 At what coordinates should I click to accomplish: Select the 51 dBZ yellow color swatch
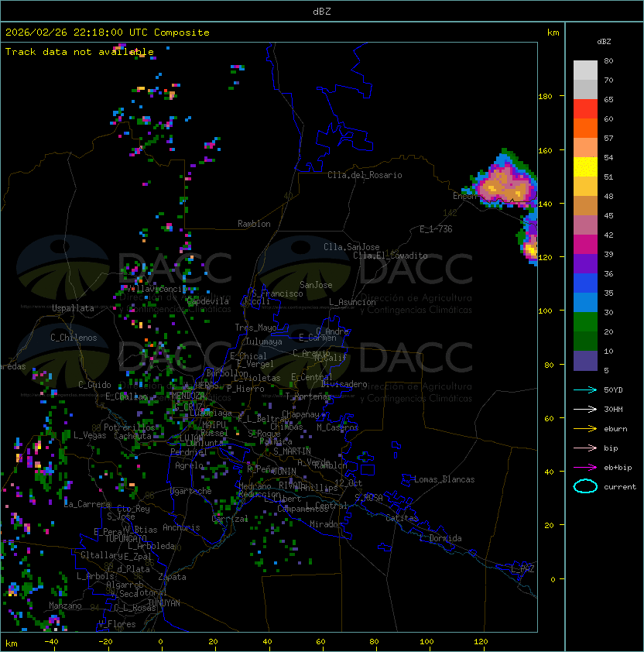coord(585,166)
